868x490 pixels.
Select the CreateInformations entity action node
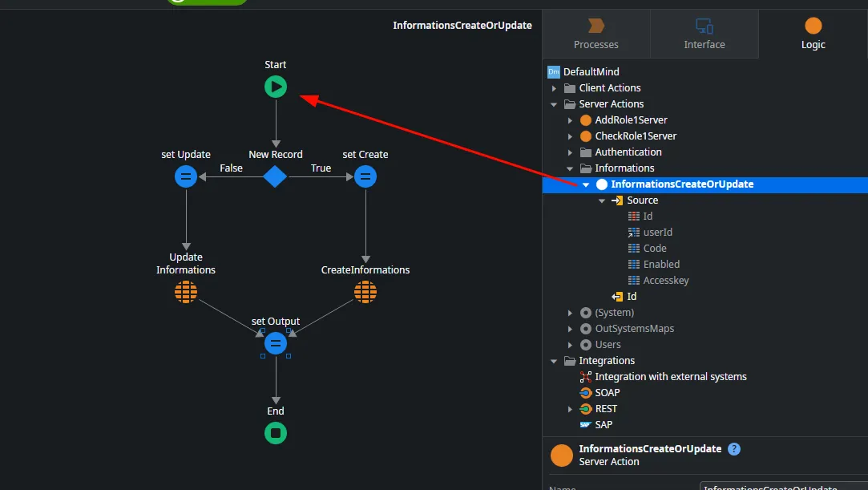point(365,292)
